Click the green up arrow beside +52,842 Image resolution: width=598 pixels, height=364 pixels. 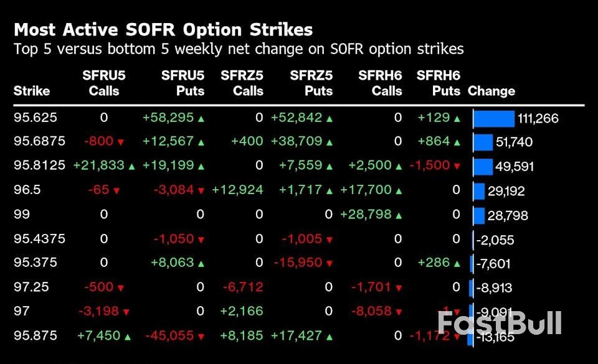click(329, 118)
